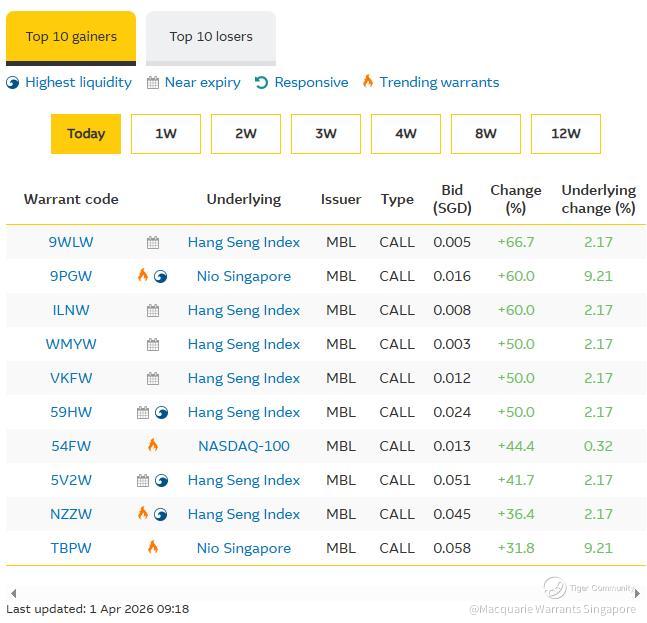Click near expiry icon in 59HW row
This screenshot has width=647, height=623.
coord(143,412)
